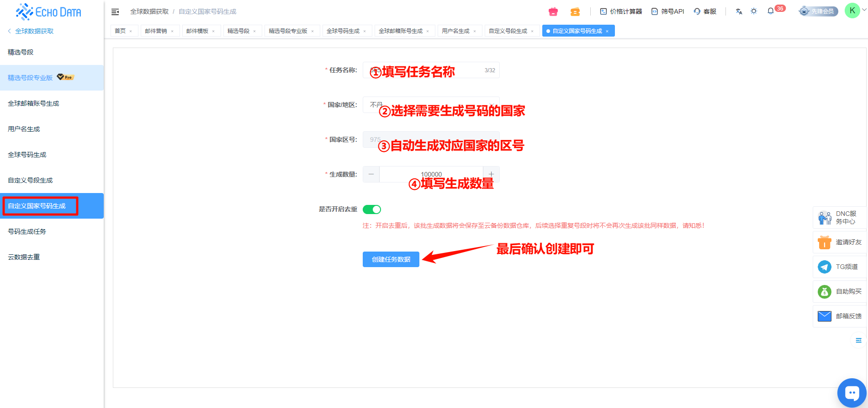Collapse the floating shortcut panel
868x408 pixels.
[858, 340]
